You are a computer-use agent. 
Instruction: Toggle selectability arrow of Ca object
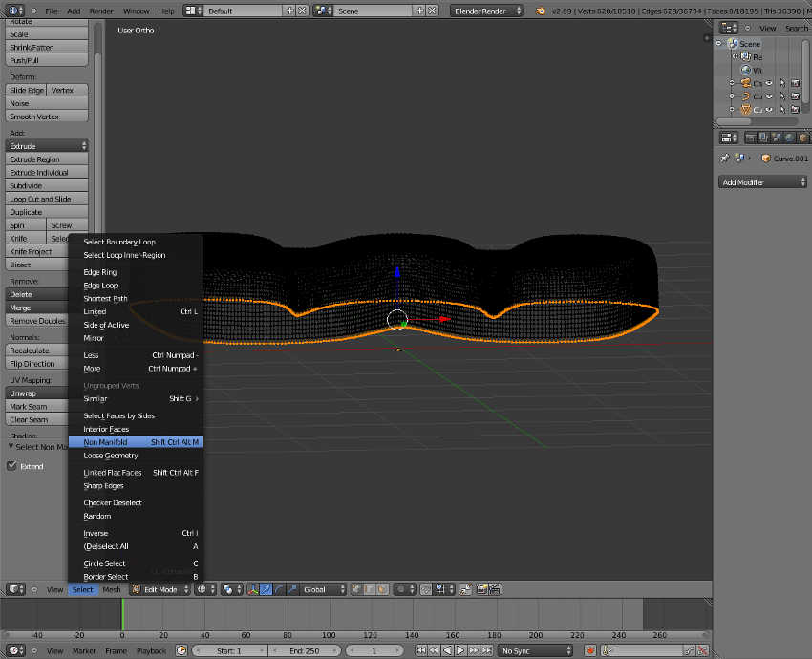click(x=782, y=83)
